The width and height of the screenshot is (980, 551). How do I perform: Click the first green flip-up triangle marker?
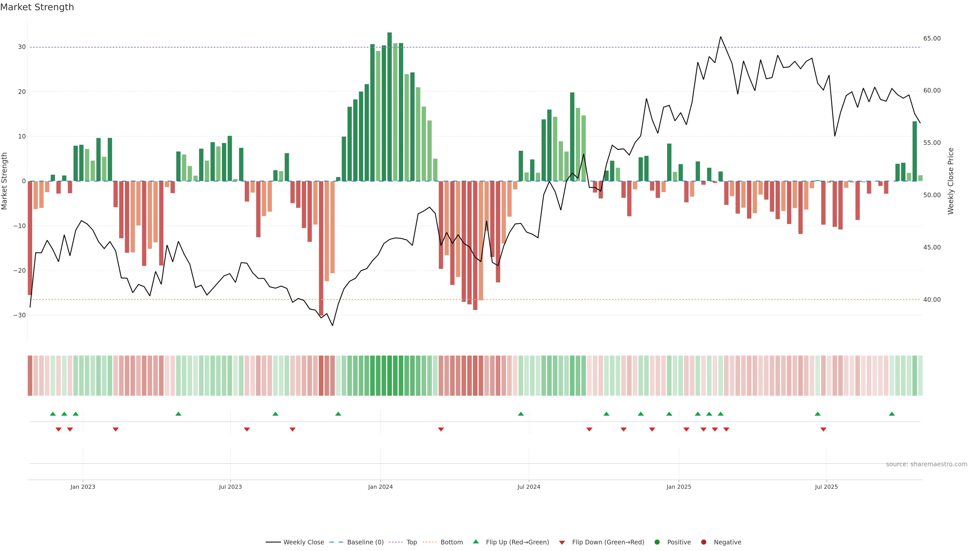(53, 414)
